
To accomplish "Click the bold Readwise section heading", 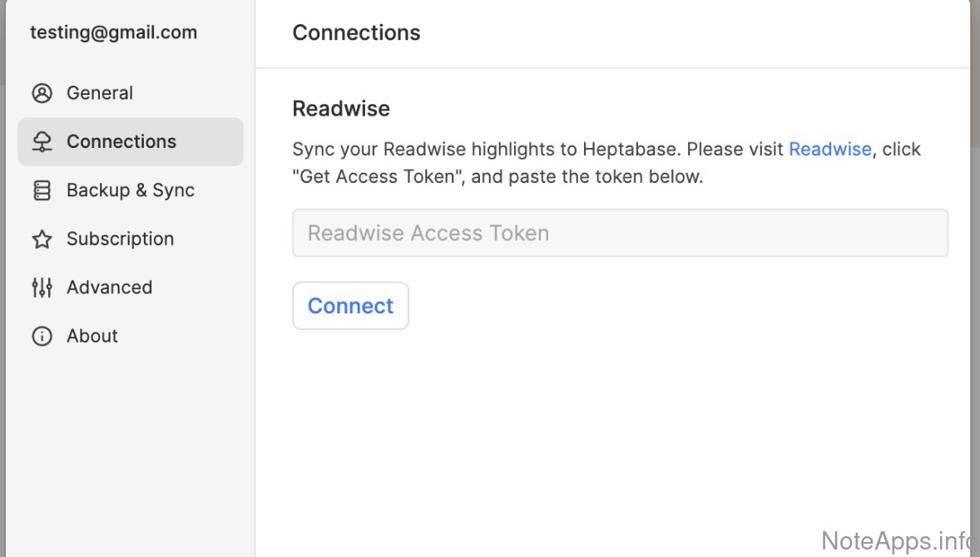I will coord(341,109).
